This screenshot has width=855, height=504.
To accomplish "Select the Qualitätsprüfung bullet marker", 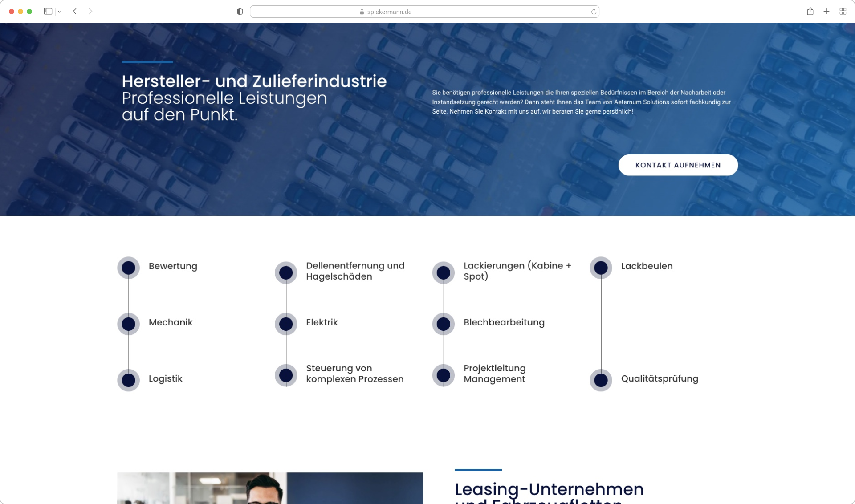I will tap(601, 380).
